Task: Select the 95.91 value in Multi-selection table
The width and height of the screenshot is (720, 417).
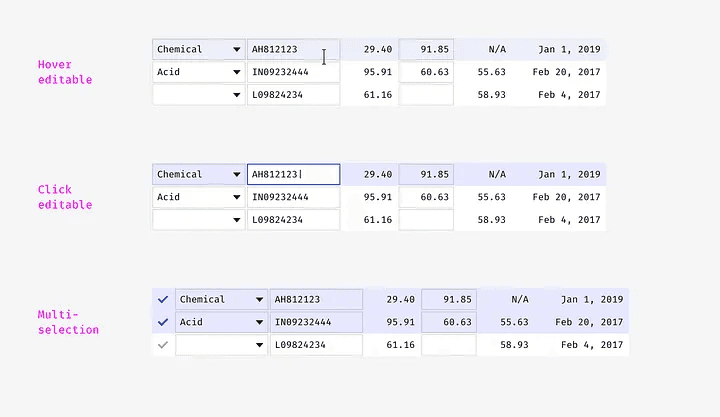Action: (400, 322)
